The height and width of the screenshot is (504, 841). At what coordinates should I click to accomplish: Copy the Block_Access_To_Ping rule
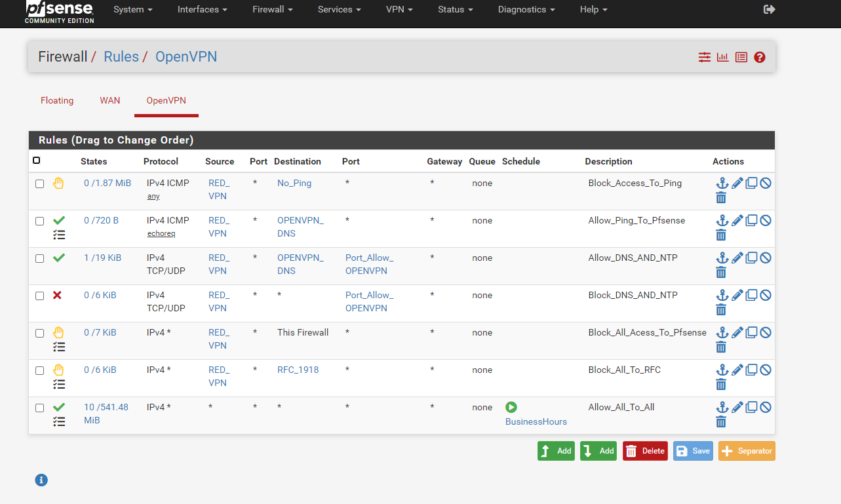pyautogui.click(x=751, y=183)
